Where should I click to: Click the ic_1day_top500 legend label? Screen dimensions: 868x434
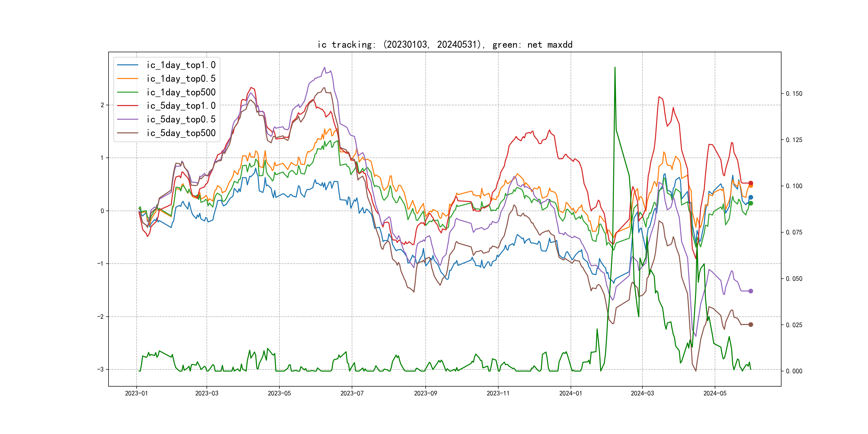pos(181,92)
